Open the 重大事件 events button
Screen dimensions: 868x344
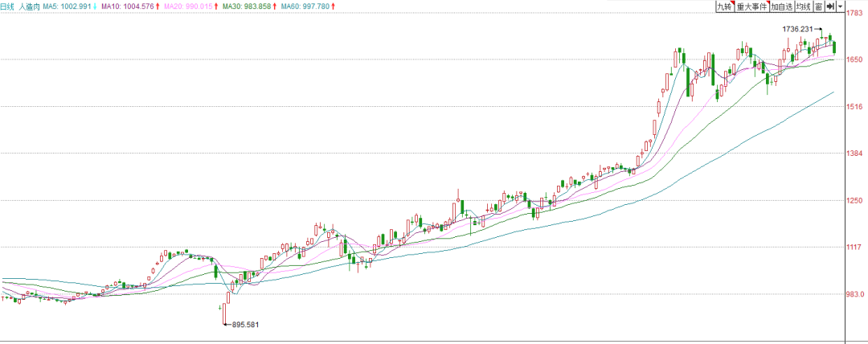751,6
